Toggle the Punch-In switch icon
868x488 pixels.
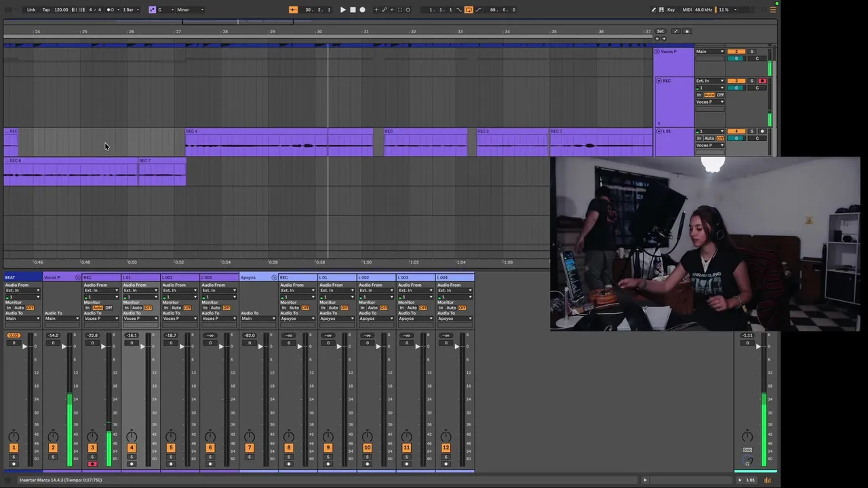coord(459,9)
